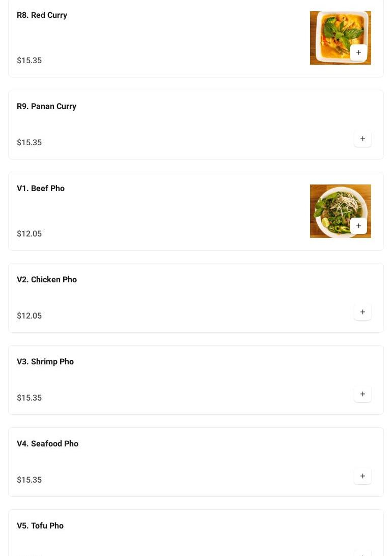Open the R8. Red Curry item title
This screenshot has height=556, width=392.
42,15
